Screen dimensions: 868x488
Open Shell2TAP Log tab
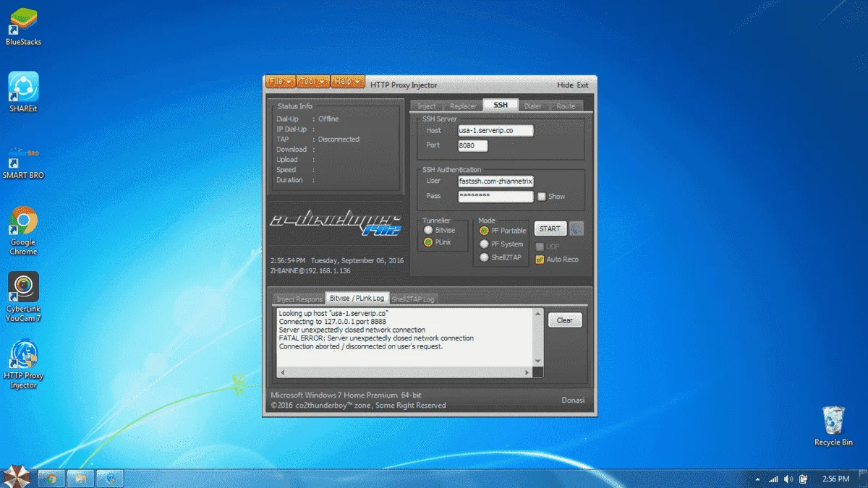(413, 299)
